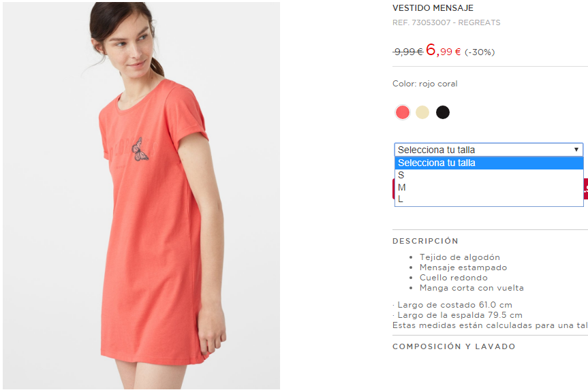The width and height of the screenshot is (588, 390).
Task: Select the coral red color swatch
Action: pyautogui.click(x=403, y=112)
